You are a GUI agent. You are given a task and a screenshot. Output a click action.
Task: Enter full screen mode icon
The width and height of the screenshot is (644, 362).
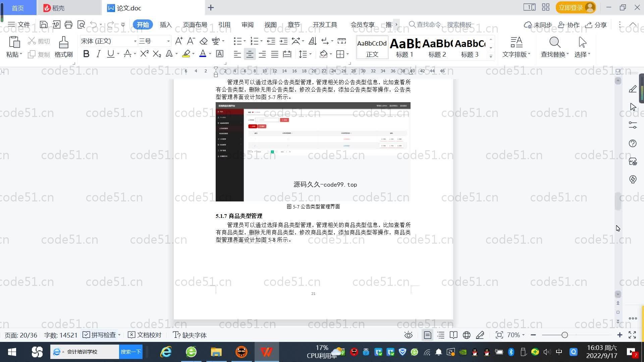[x=633, y=335]
